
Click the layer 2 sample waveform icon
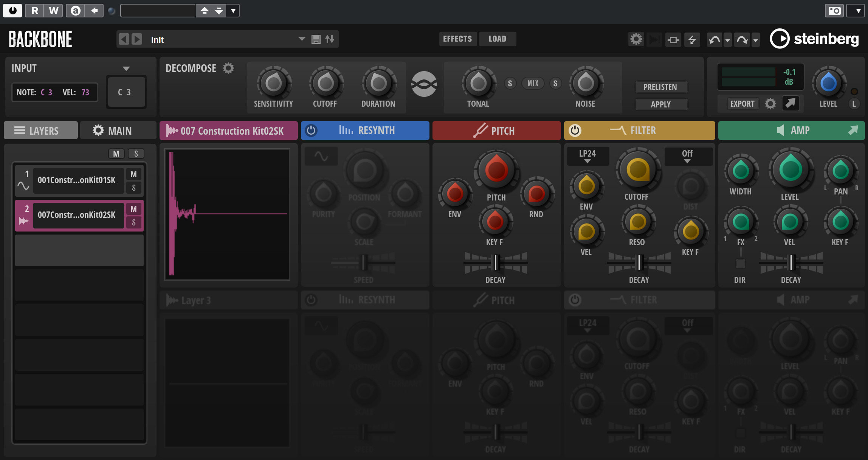pyautogui.click(x=23, y=221)
